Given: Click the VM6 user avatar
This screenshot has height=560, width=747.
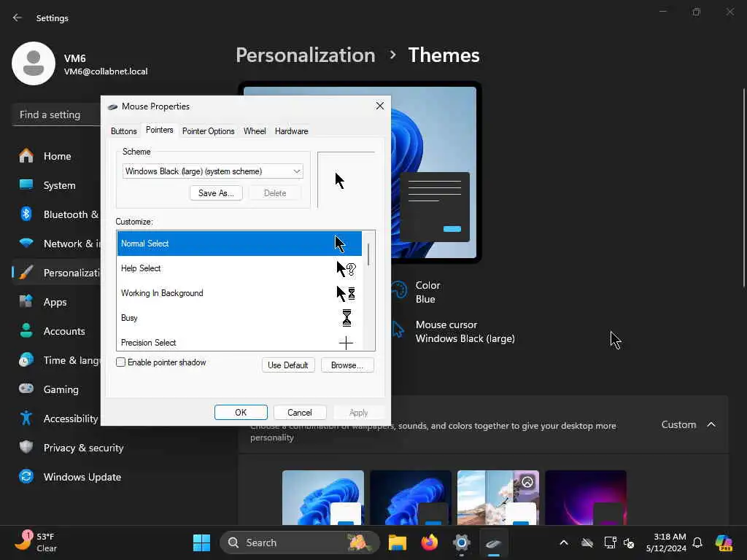Looking at the screenshot, I should click(x=34, y=63).
